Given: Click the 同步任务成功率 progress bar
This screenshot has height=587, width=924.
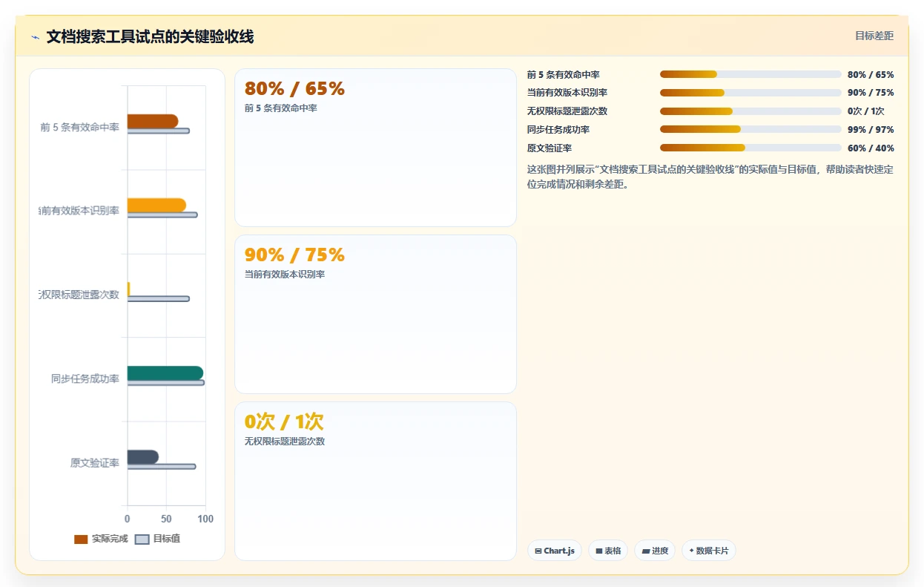Looking at the screenshot, I should pos(750,129).
